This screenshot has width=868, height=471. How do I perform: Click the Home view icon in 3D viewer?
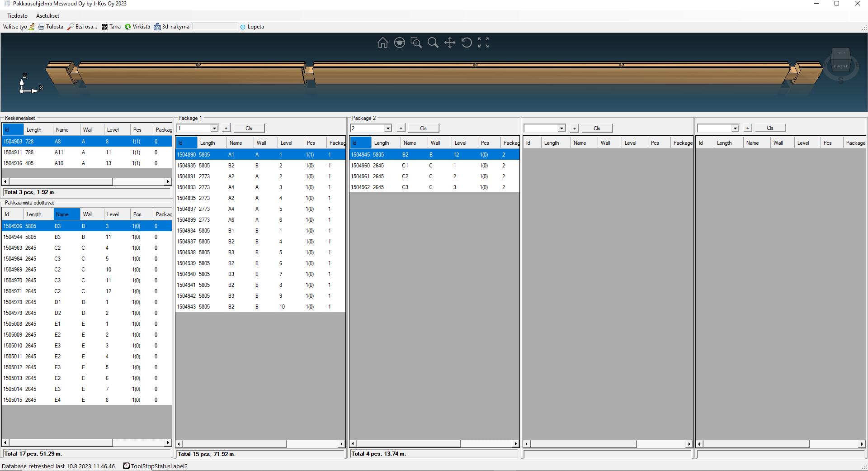382,43
